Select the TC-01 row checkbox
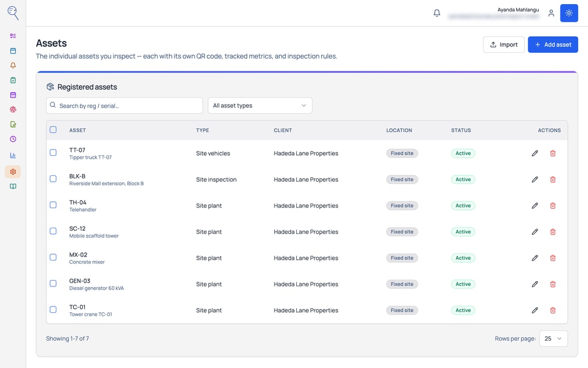Screen dimensions: 588x368 53,309
